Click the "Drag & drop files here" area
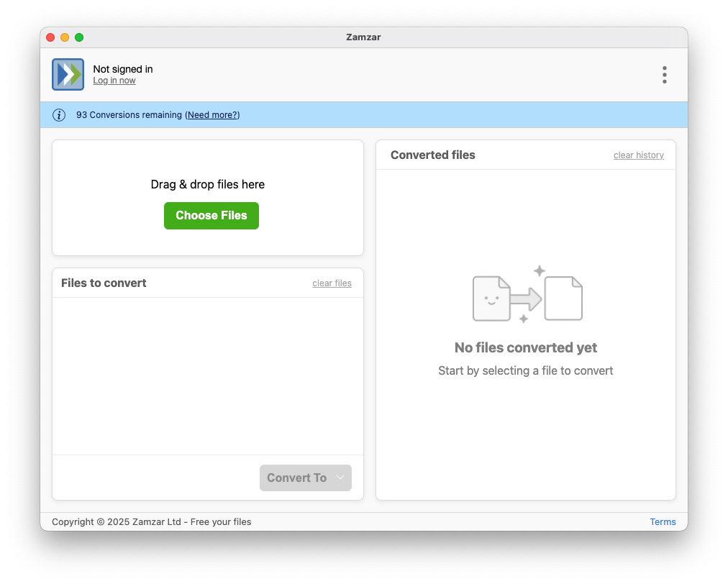 [x=207, y=185]
